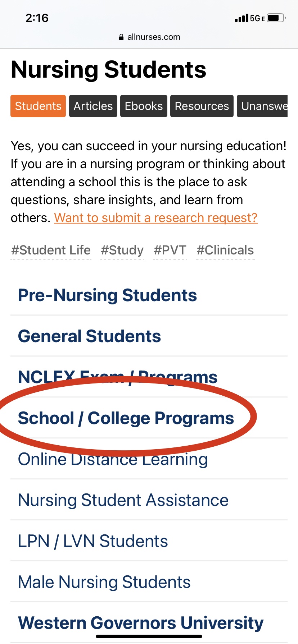Open School / College Programs section
This screenshot has height=644, width=298.
coord(126,418)
